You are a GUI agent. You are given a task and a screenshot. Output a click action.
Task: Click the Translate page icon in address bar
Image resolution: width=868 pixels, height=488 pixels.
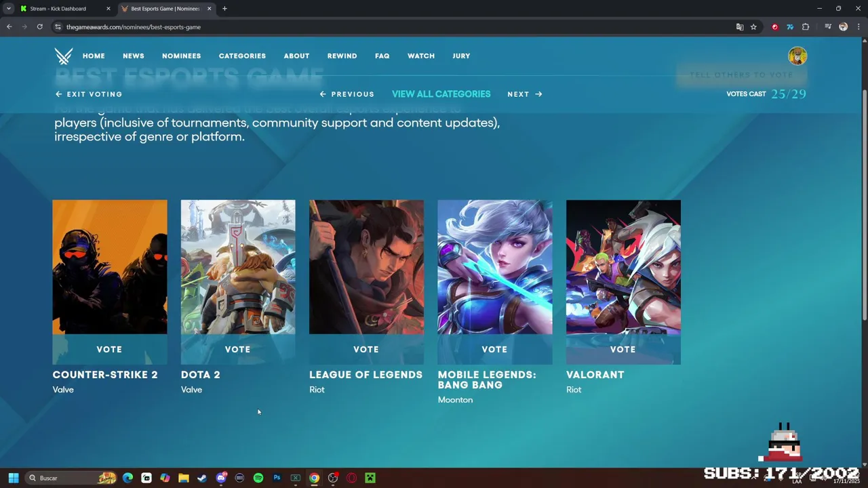[740, 27]
